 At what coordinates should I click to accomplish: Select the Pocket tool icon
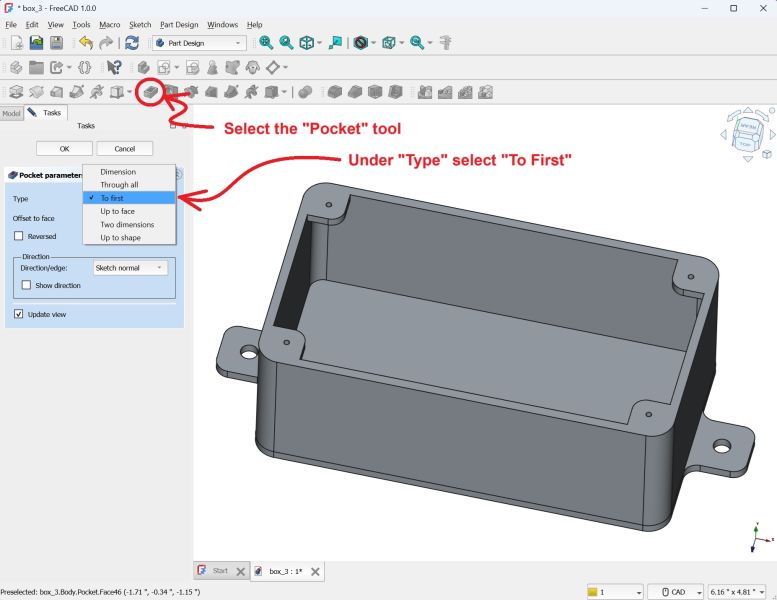(x=150, y=92)
